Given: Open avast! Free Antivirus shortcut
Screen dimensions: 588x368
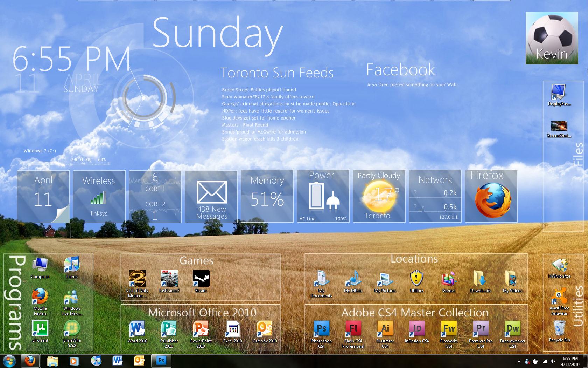Looking at the screenshot, I should click(560, 301).
